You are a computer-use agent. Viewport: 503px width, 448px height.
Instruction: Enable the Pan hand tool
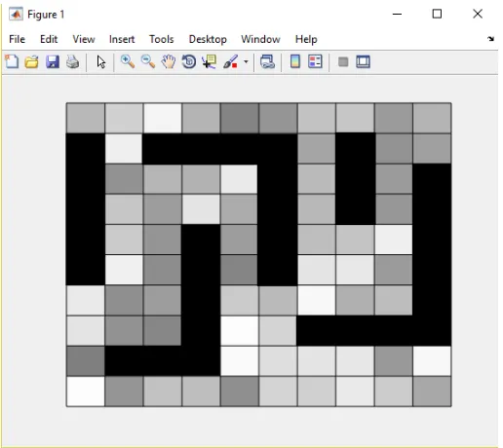(x=169, y=61)
